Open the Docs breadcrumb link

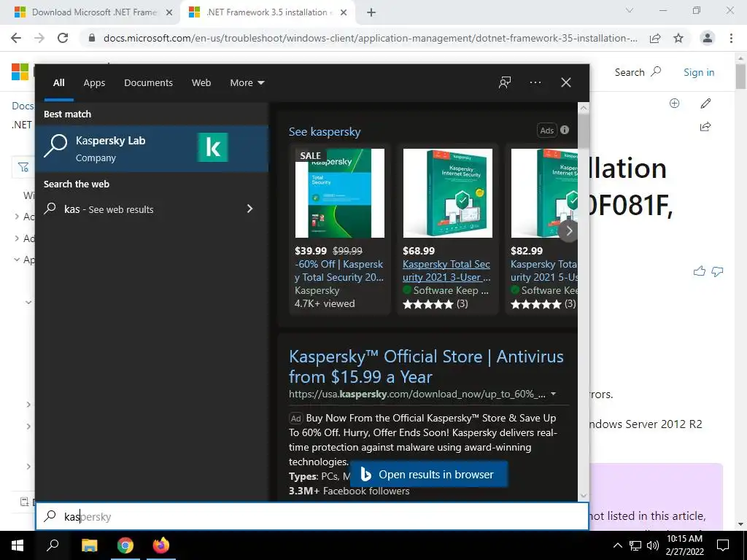23,106
